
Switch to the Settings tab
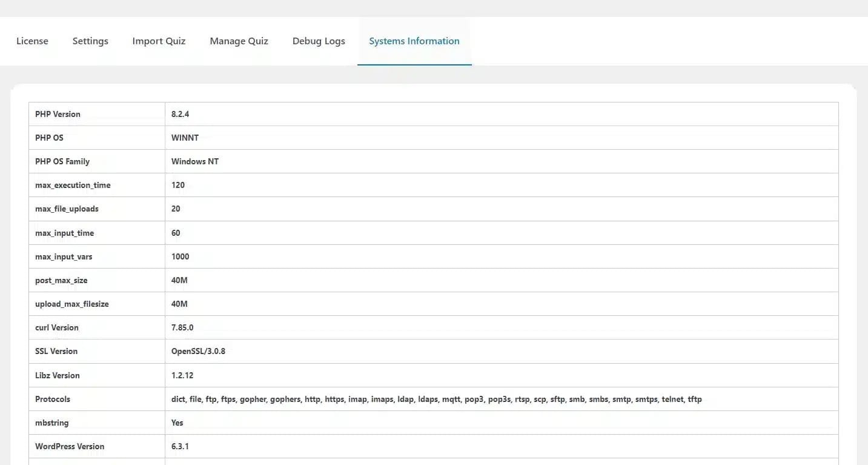[x=90, y=41]
